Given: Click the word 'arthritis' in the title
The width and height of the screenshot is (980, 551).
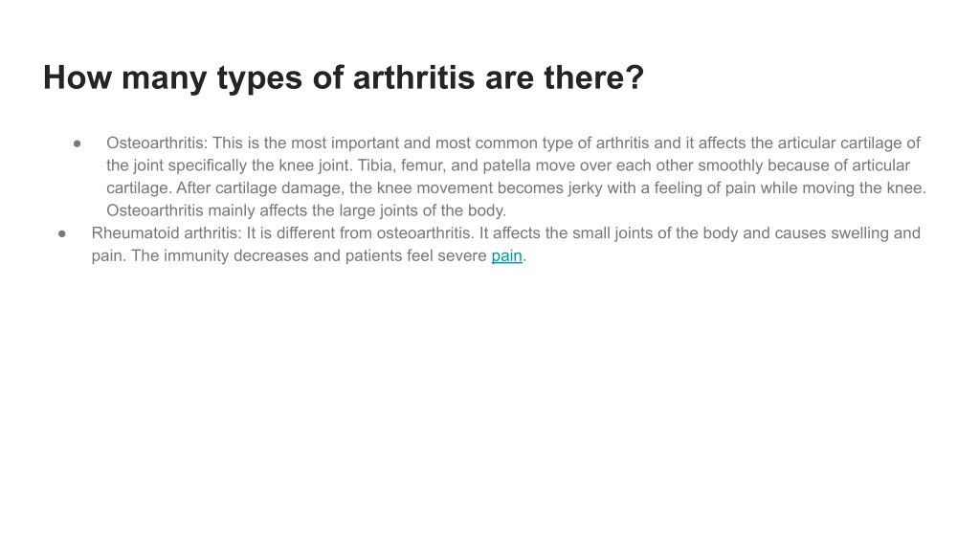Looking at the screenshot, I should pos(413,78).
